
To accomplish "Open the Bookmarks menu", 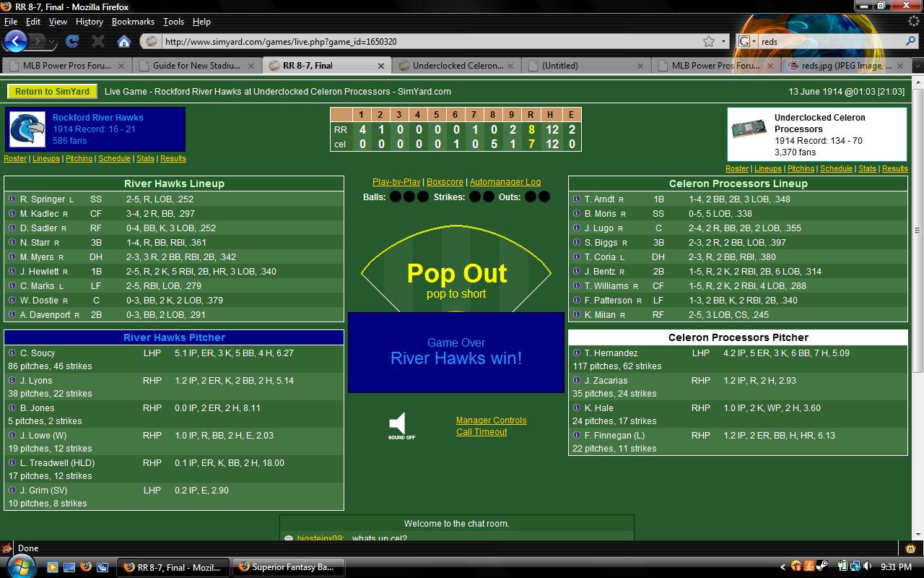I will coord(133,22).
